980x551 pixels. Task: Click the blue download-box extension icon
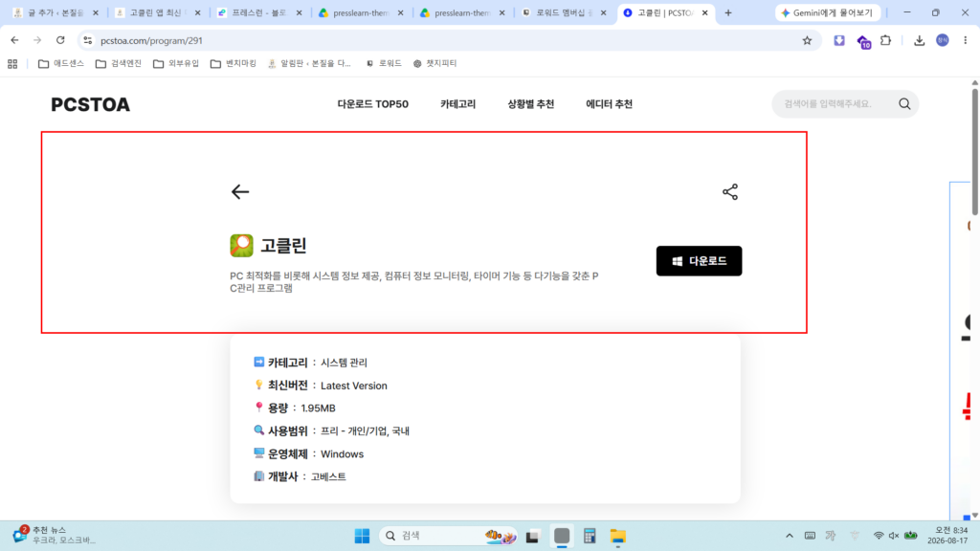click(838, 40)
